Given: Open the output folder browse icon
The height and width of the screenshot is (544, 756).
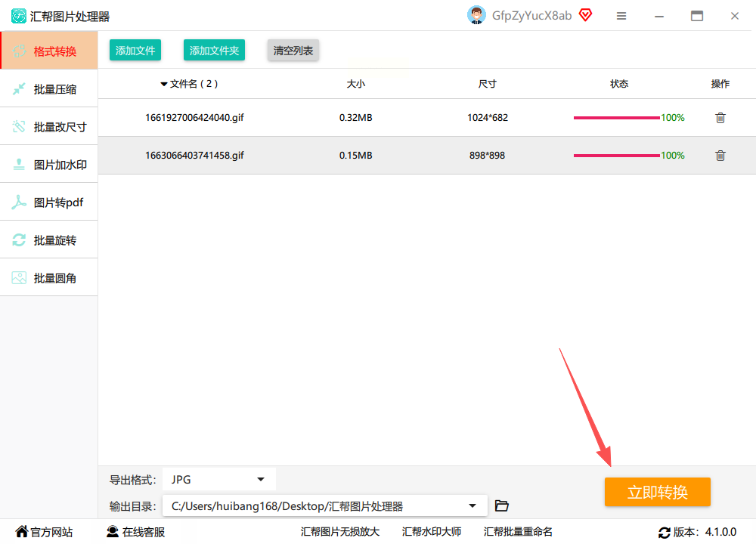Looking at the screenshot, I should coord(502,505).
